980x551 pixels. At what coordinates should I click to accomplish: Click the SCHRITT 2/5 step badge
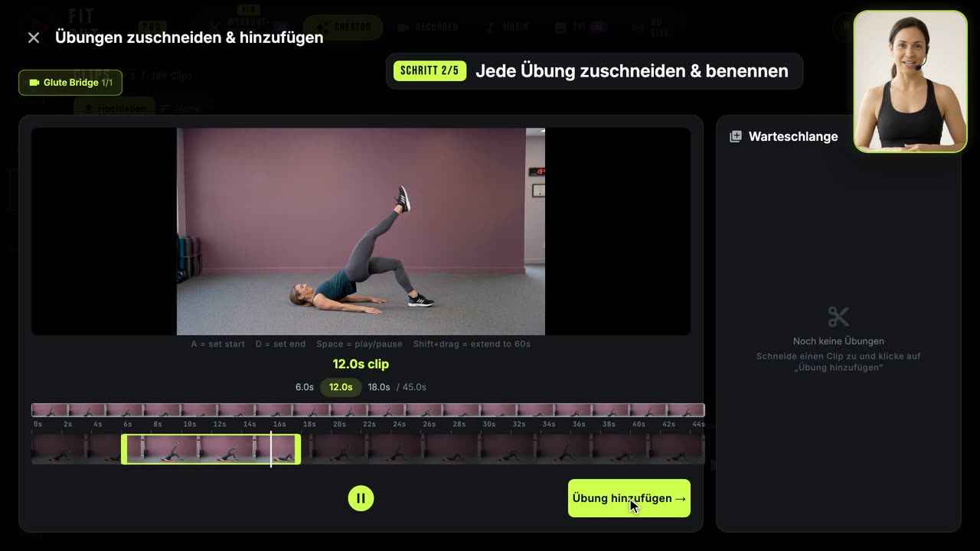430,71
